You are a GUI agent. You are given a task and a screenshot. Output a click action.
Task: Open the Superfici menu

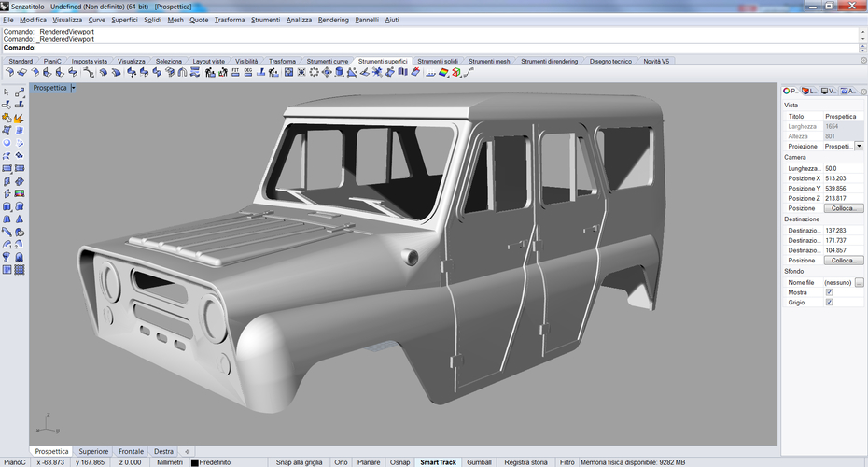pos(124,20)
